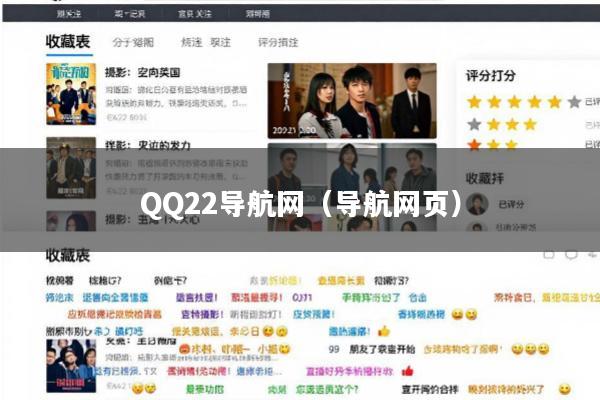Open the first movie poster thumbnail
The image size is (600, 400).
coord(71,94)
